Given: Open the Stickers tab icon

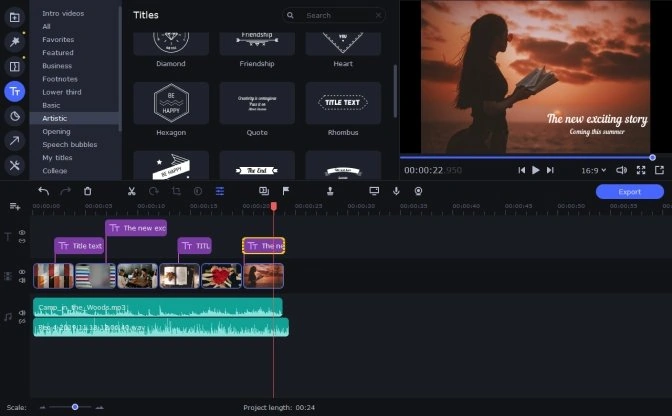Looking at the screenshot, I should coord(15,116).
